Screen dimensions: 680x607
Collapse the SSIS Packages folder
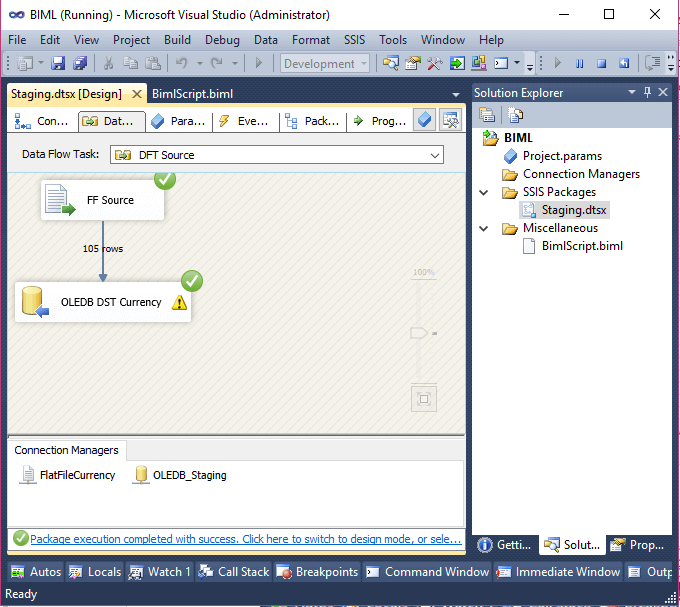[484, 193]
